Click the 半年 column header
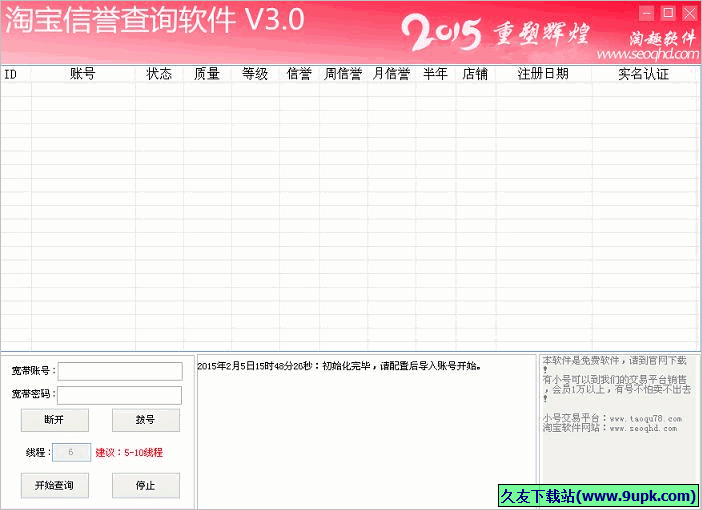Screen dimensions: 702x510 [x=436, y=74]
